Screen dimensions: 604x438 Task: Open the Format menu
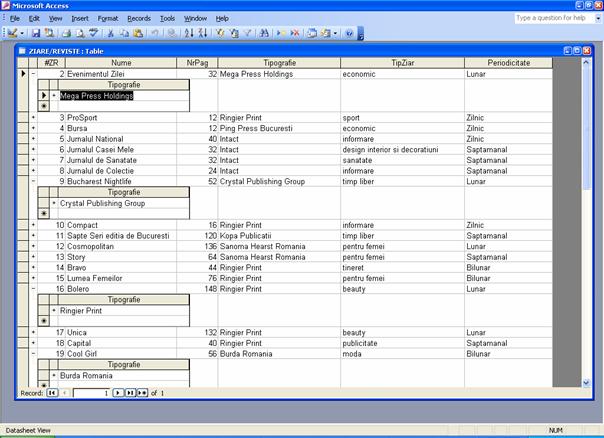[x=108, y=18]
